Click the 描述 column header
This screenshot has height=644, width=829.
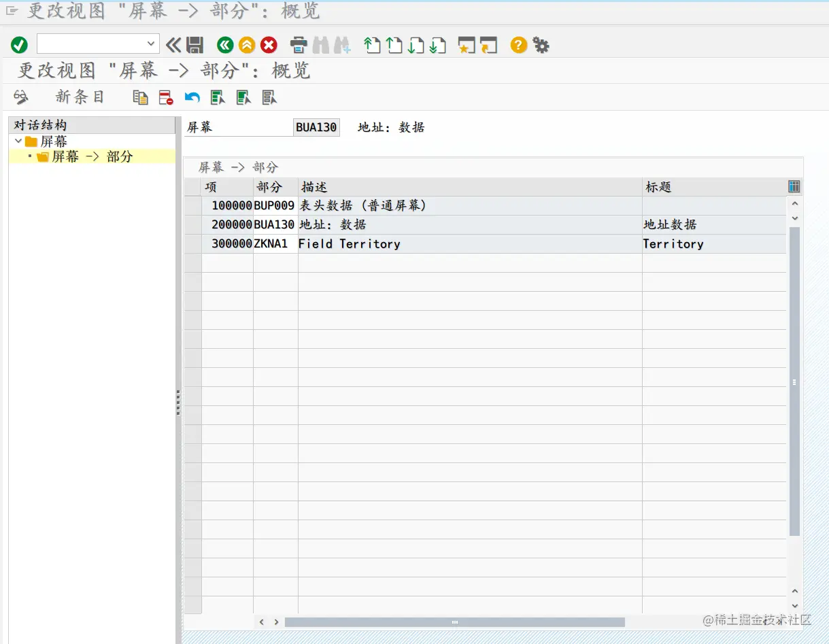470,187
